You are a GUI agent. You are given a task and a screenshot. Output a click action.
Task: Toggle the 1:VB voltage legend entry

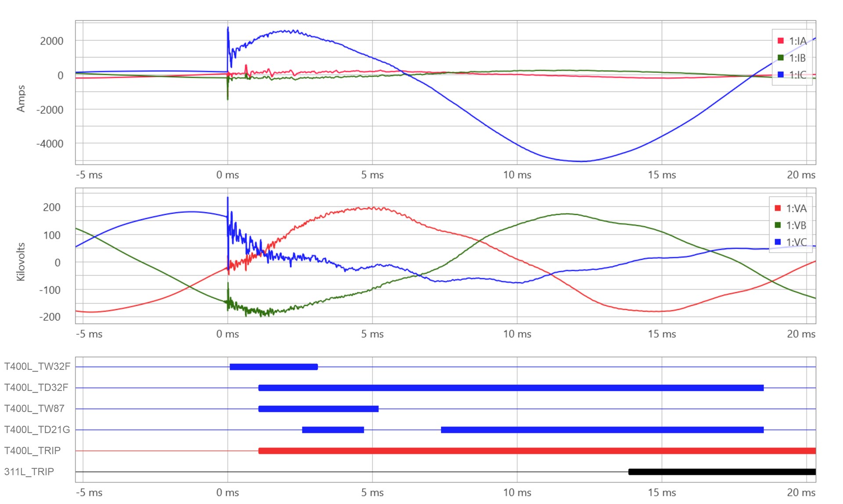(x=796, y=225)
